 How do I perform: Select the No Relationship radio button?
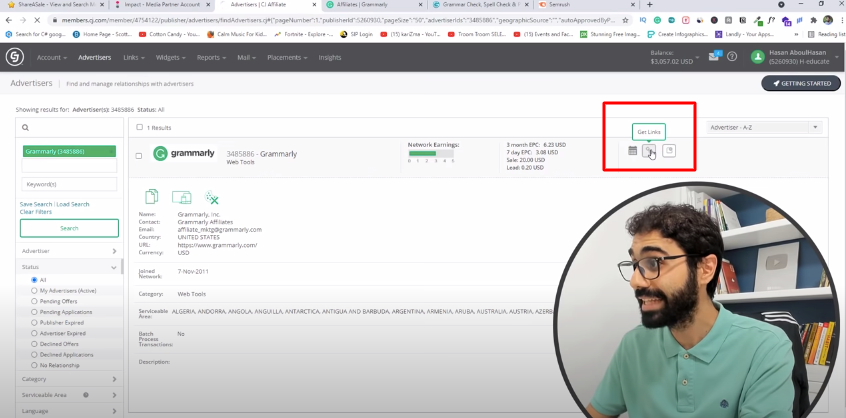click(35, 365)
